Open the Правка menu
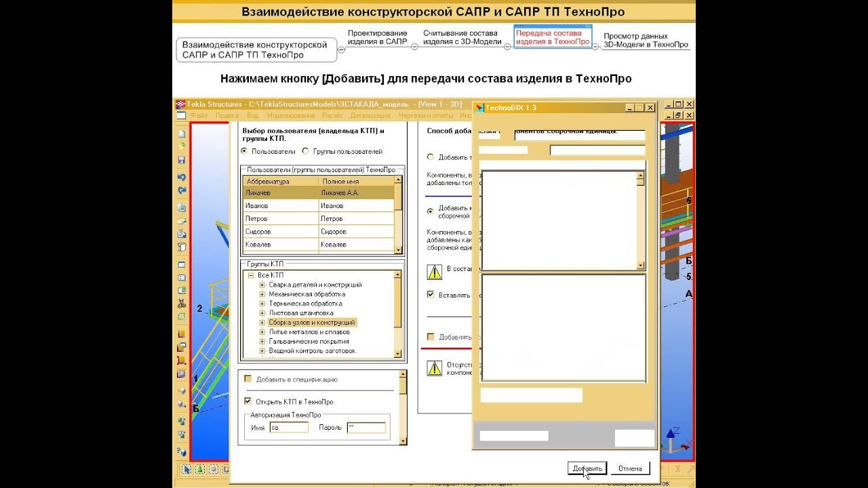Image resolution: width=868 pixels, height=488 pixels. 226,116
